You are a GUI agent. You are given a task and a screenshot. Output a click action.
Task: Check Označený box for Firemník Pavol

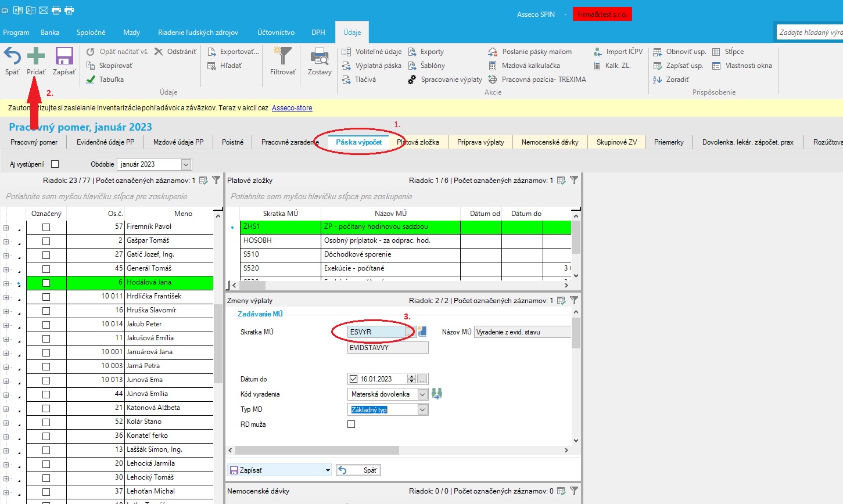[x=46, y=227]
